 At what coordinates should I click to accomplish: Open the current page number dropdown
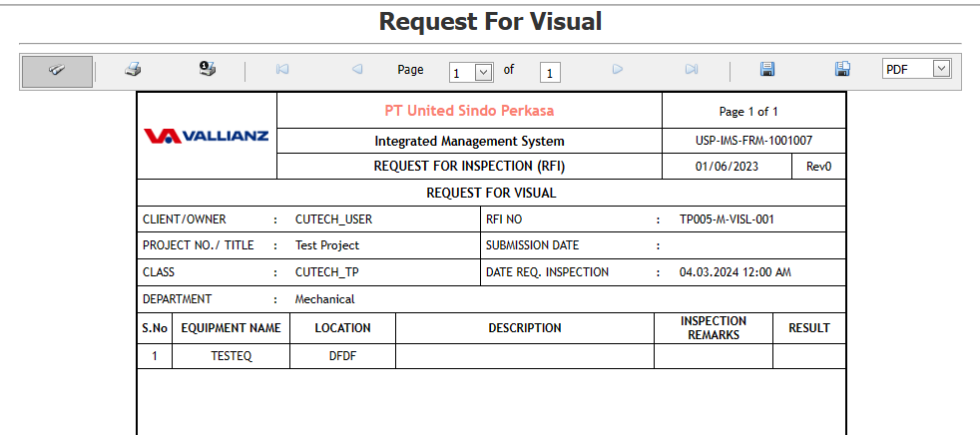pos(484,72)
